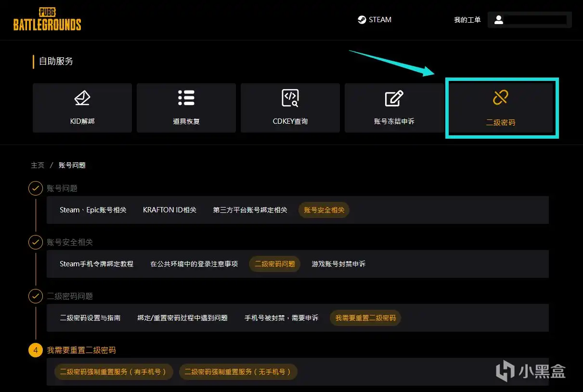Image resolution: width=583 pixels, height=392 pixels.
Task: Open the KID解绑 self-service tile
Action: click(x=82, y=108)
